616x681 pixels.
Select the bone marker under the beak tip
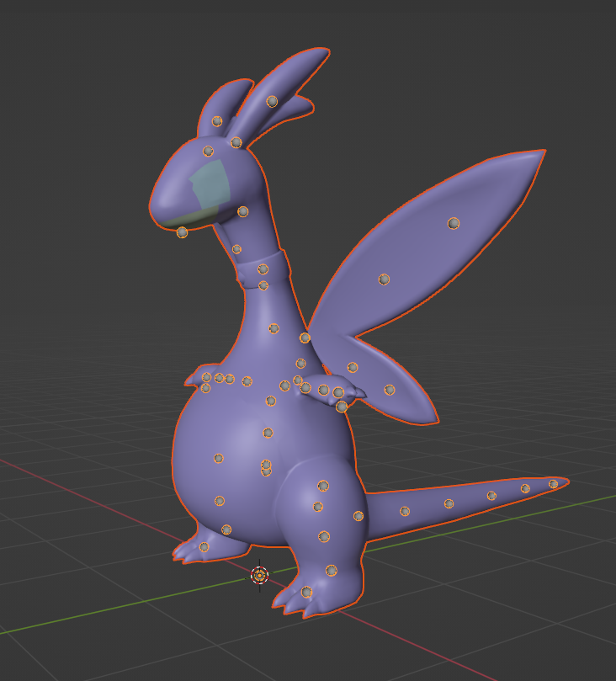[x=183, y=232]
